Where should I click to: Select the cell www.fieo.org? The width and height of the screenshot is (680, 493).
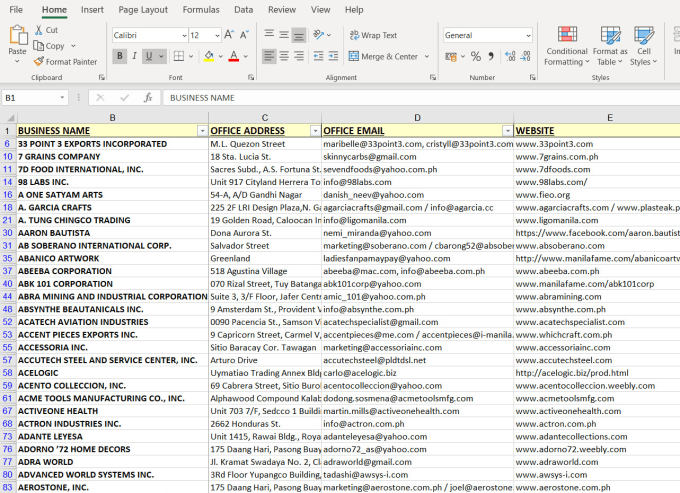point(597,195)
